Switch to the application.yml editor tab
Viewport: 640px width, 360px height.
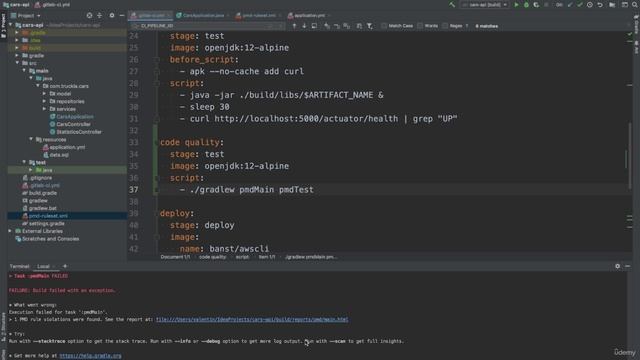pos(309,16)
